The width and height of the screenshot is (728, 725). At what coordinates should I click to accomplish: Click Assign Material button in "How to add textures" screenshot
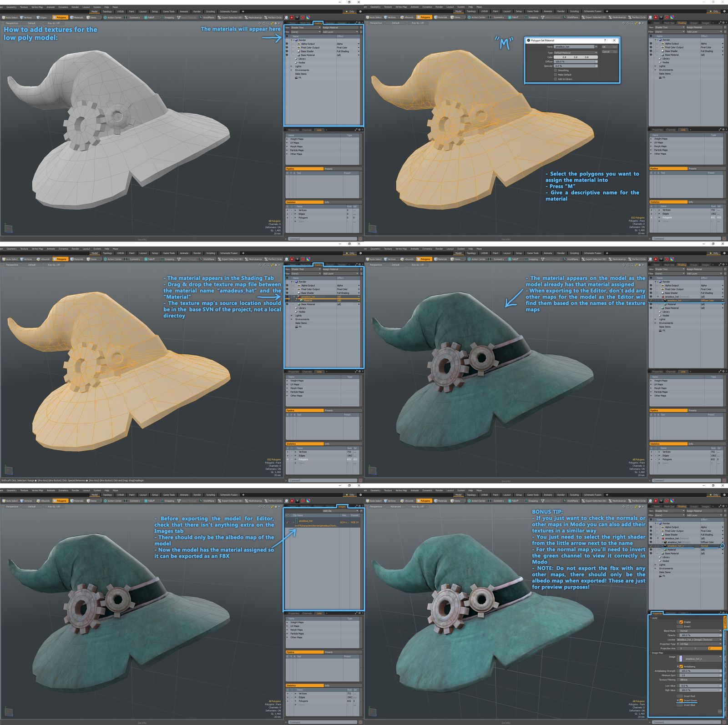pyautogui.click(x=340, y=27)
